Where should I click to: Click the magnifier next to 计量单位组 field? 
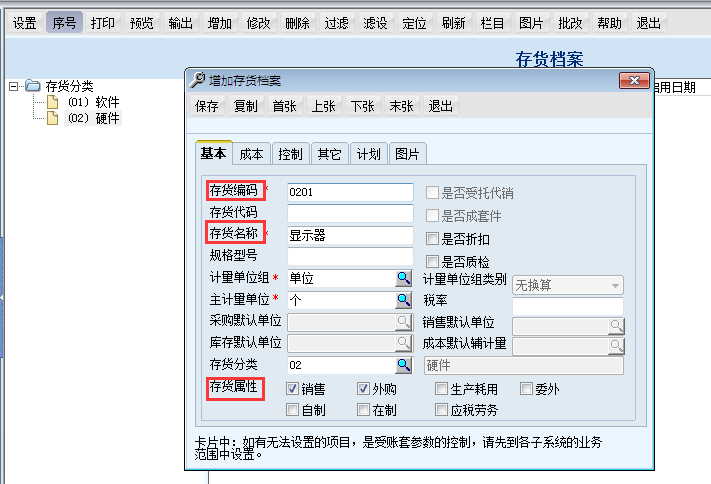(x=404, y=278)
